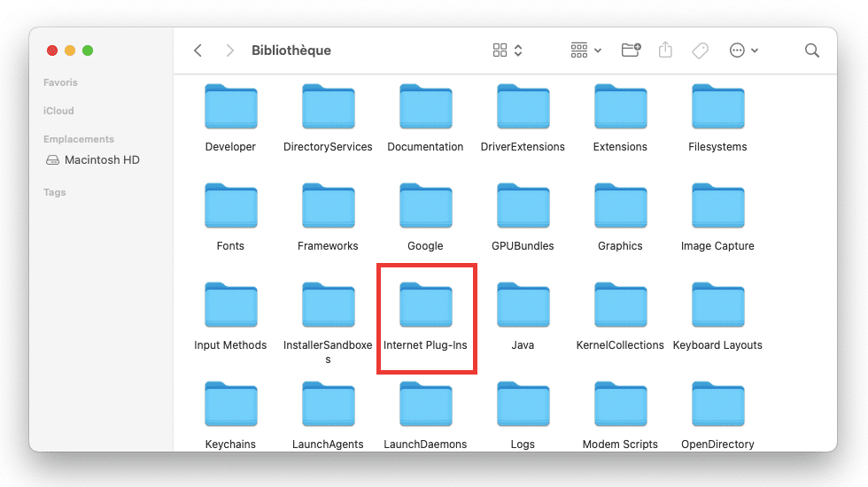Open the more actions ellipsis menu

(743, 50)
